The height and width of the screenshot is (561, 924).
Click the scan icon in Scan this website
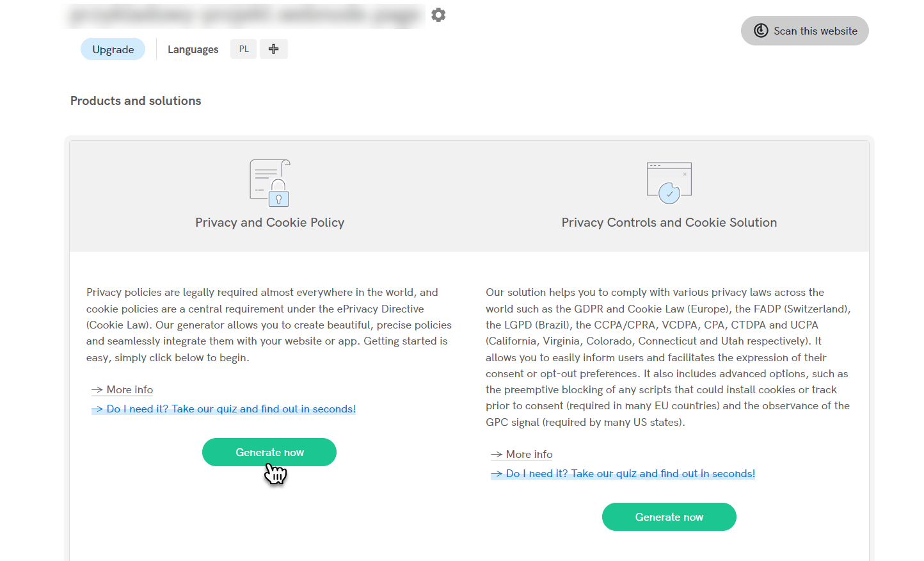tap(761, 31)
